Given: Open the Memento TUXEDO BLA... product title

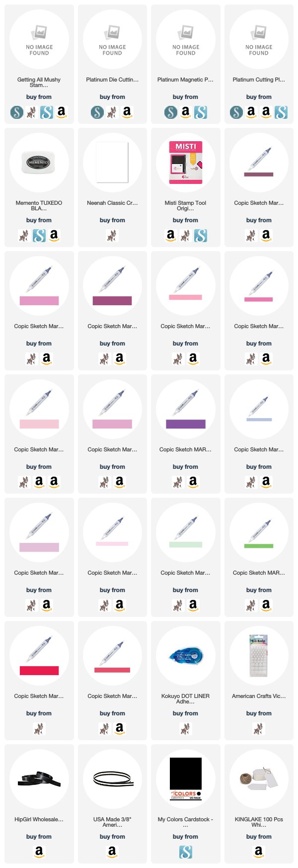Looking at the screenshot, I should pos(39,206).
